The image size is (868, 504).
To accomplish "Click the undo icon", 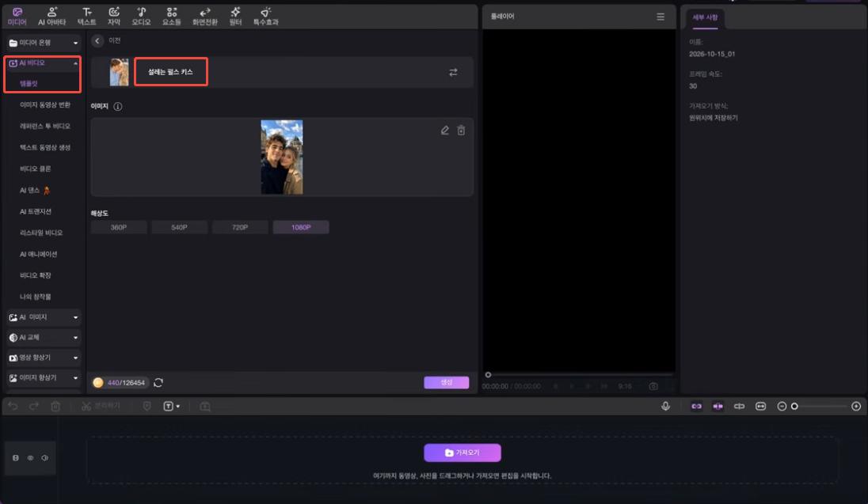I will (13, 406).
